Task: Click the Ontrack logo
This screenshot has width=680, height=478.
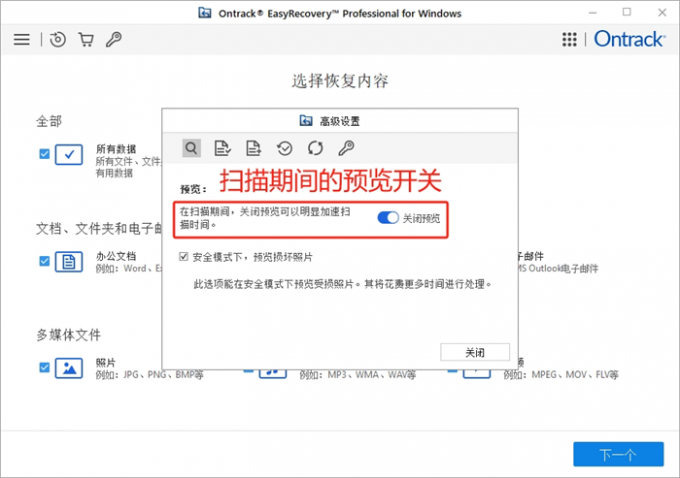Action: (629, 39)
